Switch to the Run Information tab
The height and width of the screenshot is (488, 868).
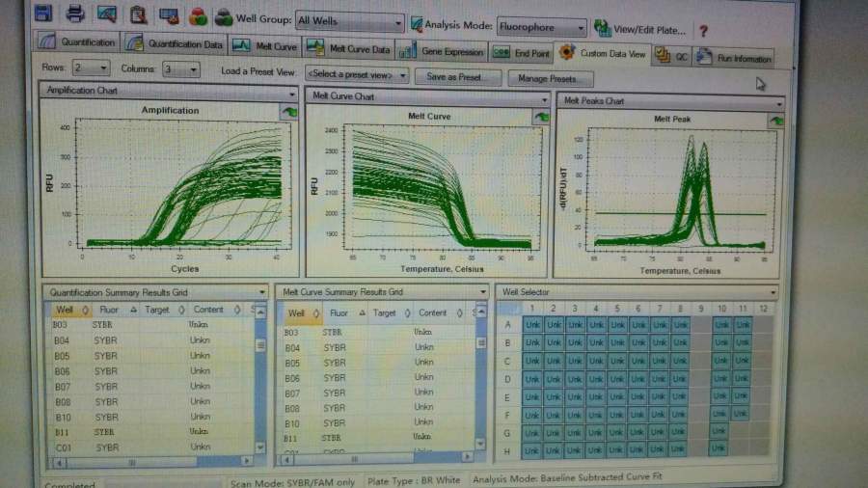pos(734,58)
